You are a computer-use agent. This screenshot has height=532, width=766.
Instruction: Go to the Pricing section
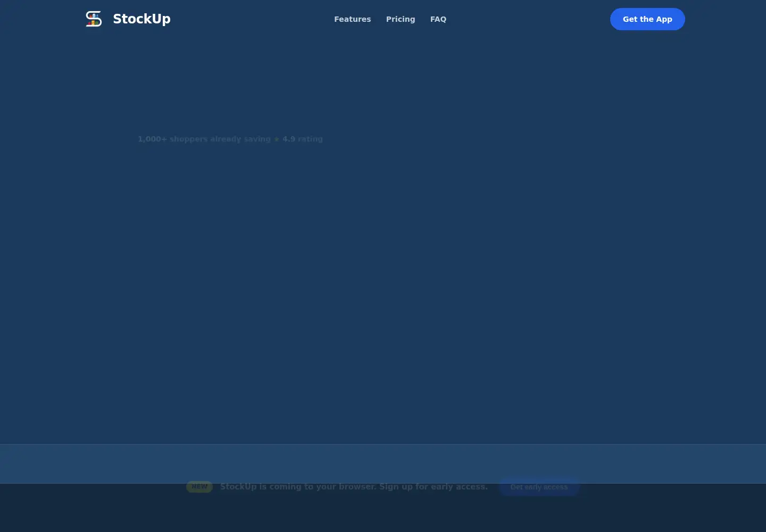tap(401, 19)
